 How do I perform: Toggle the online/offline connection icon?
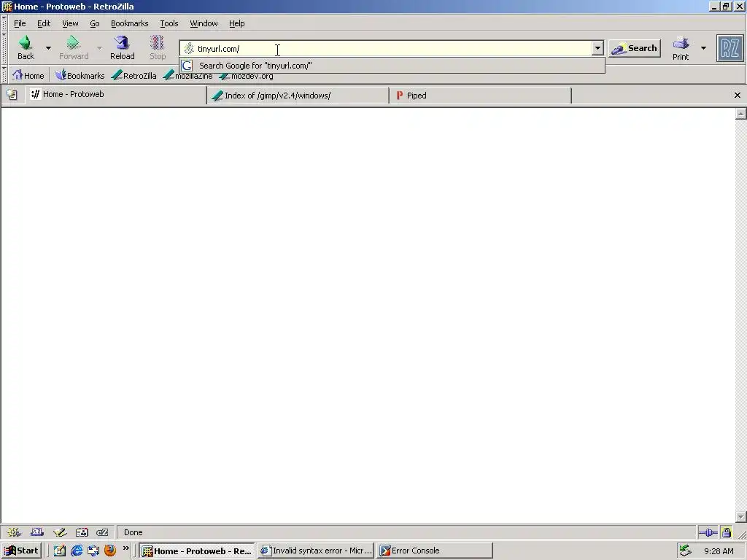(x=708, y=532)
